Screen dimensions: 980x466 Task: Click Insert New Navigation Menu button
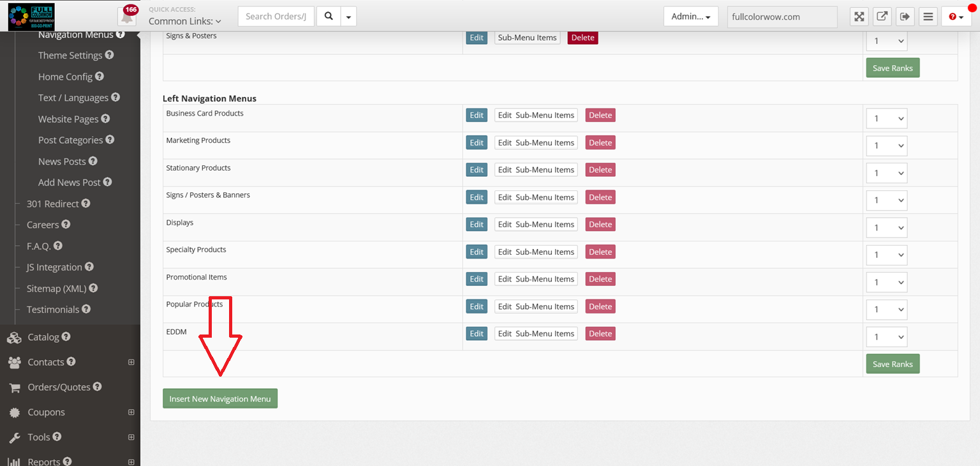coord(220,398)
